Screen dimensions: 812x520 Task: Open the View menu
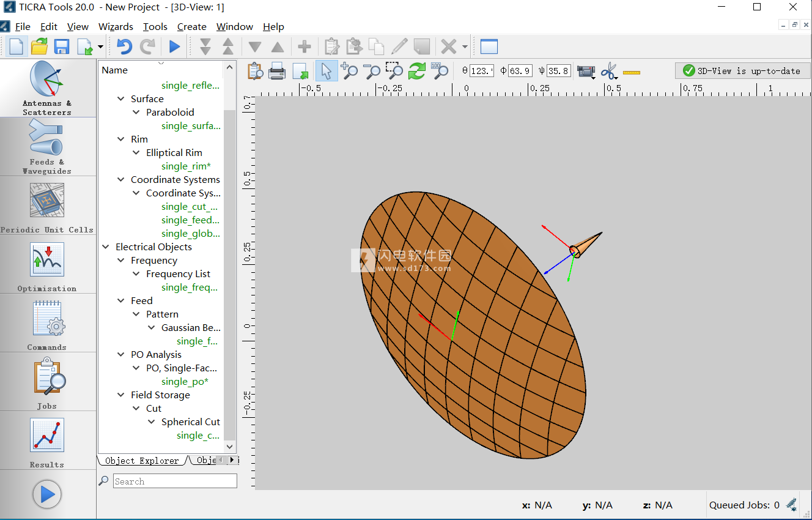(x=78, y=26)
